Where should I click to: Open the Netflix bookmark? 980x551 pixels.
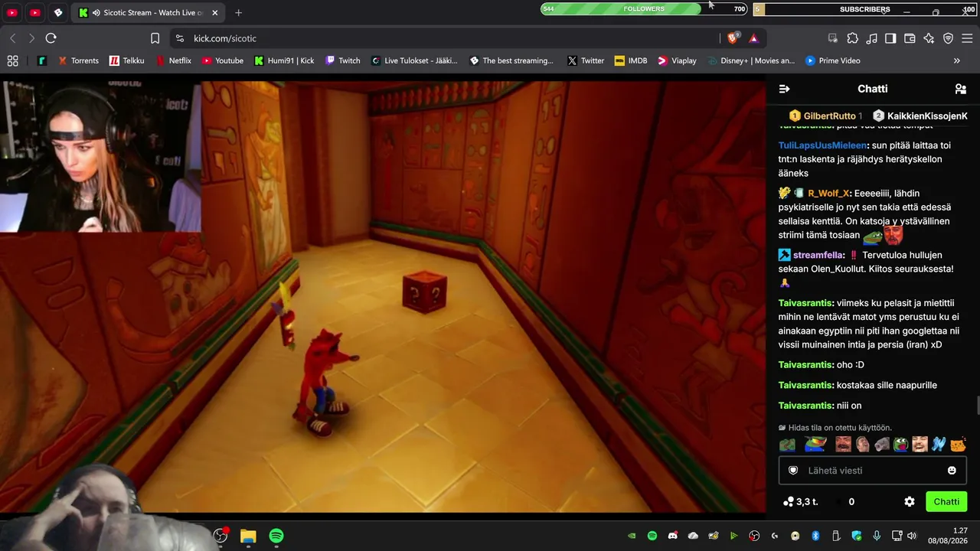pos(173,60)
